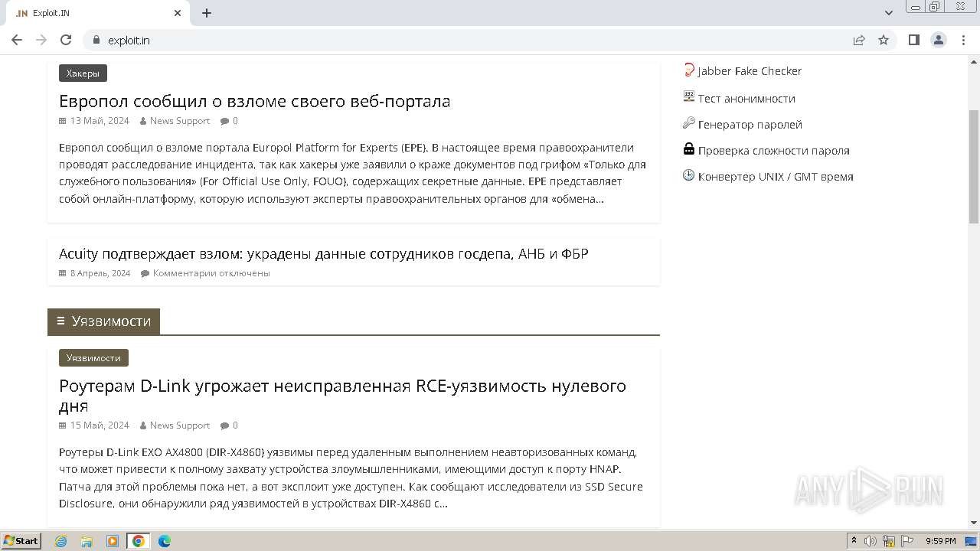Image resolution: width=980 pixels, height=551 pixels.
Task: Go forward in browser history
Action: 41,40
